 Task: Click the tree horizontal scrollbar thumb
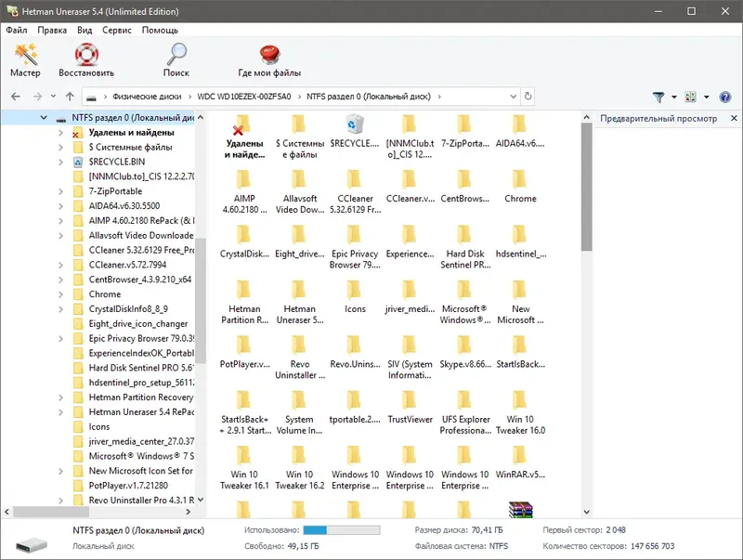pyautogui.click(x=51, y=512)
